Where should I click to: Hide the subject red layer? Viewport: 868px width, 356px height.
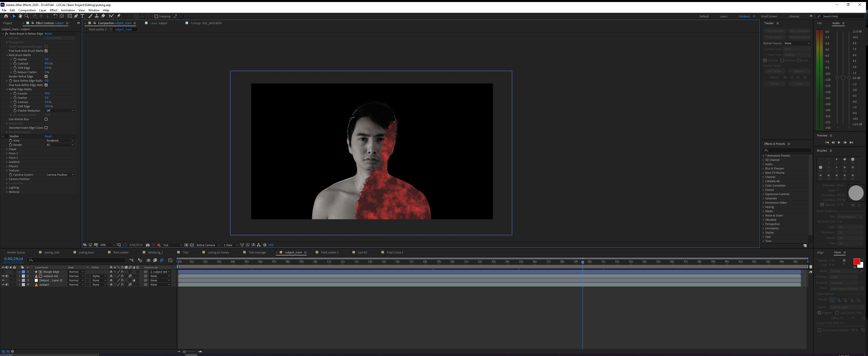coord(3,276)
